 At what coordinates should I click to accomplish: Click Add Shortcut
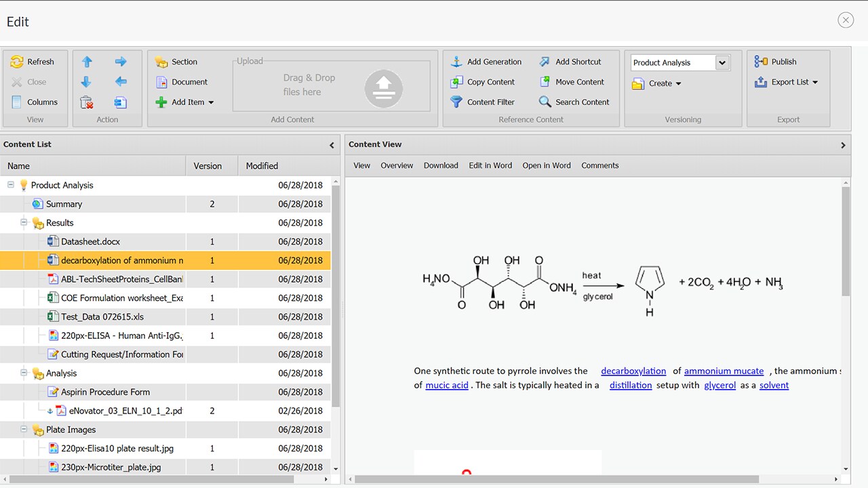tap(570, 62)
